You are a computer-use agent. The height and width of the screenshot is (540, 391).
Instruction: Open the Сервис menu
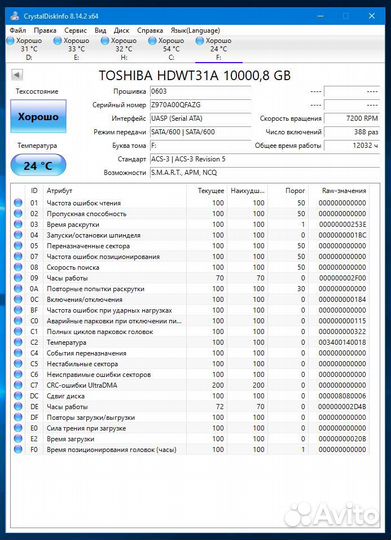click(75, 30)
